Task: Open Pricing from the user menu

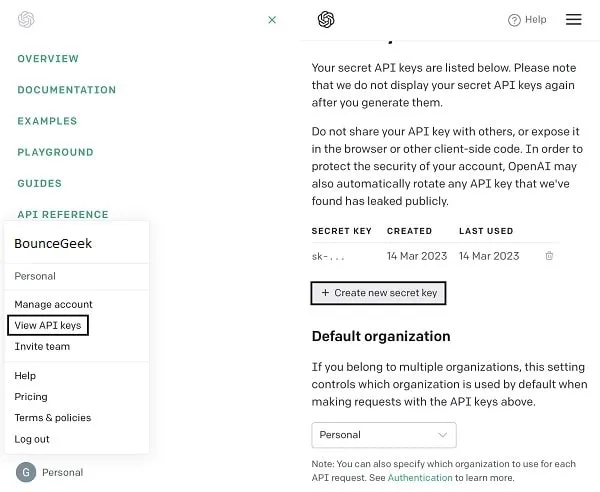Action: click(31, 397)
